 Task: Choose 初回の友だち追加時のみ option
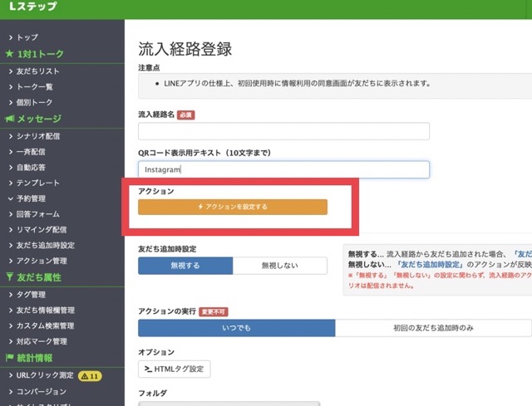click(432, 327)
